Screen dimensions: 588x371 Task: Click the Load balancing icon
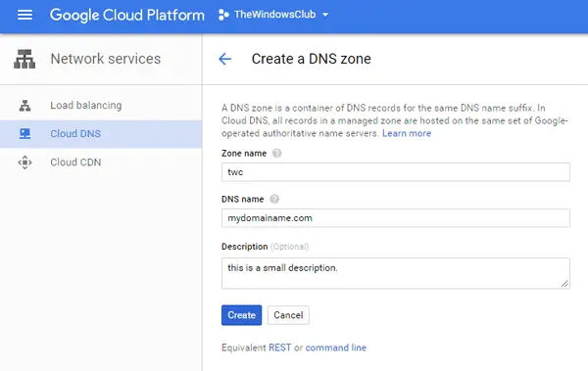24,106
